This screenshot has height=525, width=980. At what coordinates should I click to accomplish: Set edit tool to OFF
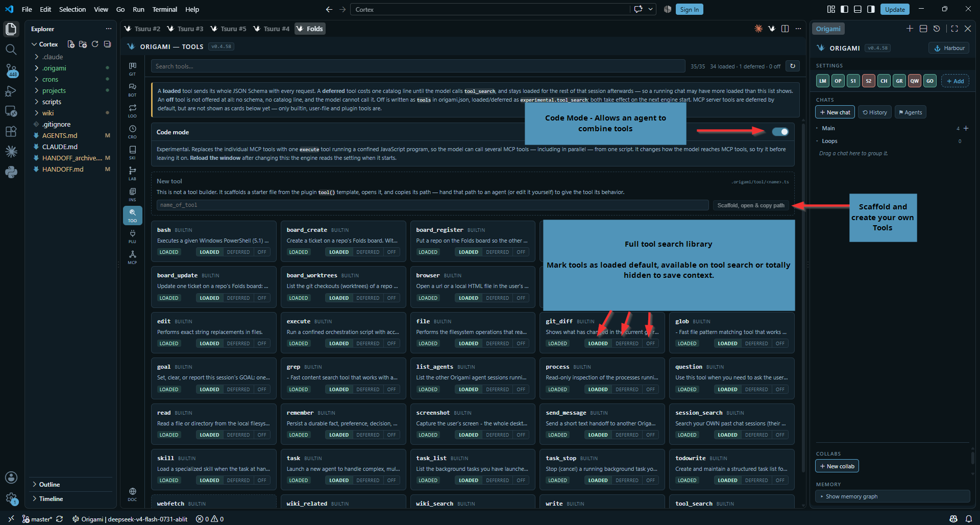pyautogui.click(x=262, y=344)
